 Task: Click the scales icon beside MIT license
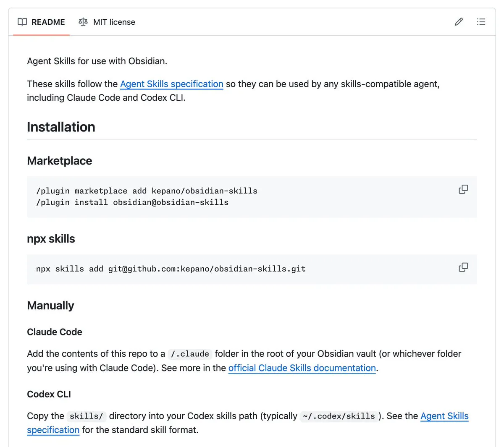click(x=83, y=22)
